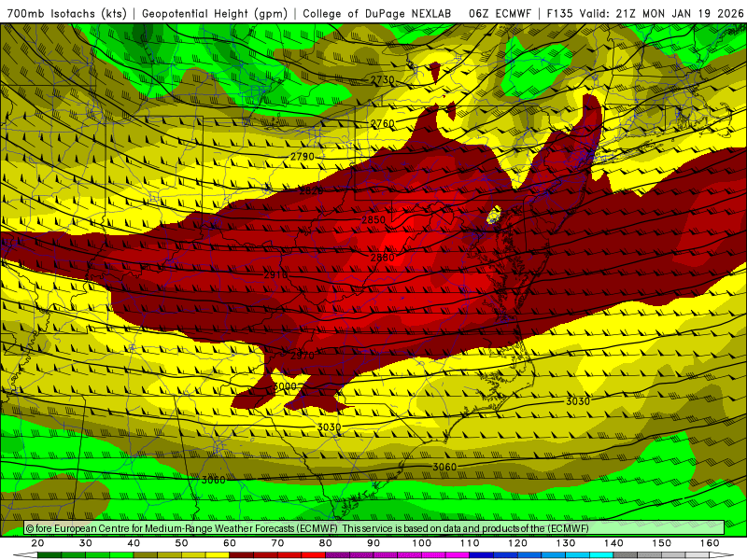Screen dimensions: 747x560
Task: Click 'College of DuPage NEXLAB' in the header
Action: [377, 13]
